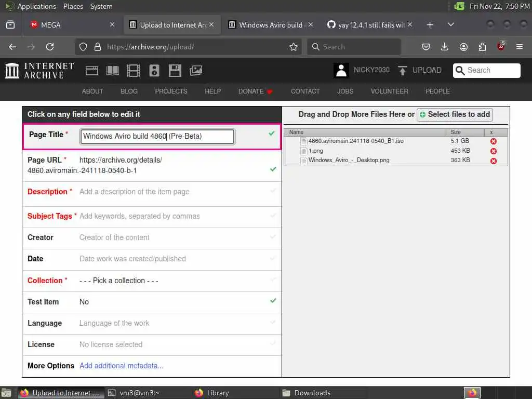Screen dimensions: 532x399
Task: Expand the list all tabs chevron
Action: click(x=451, y=25)
